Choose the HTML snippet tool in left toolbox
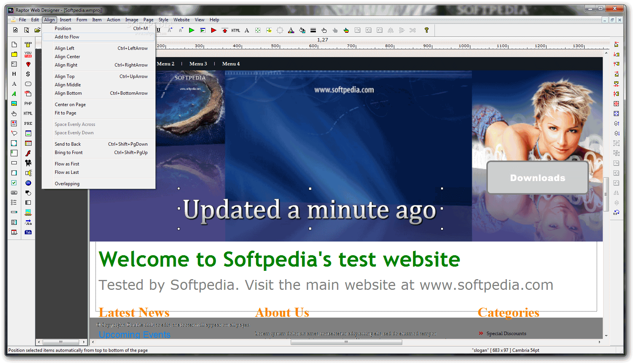 pos(28,113)
